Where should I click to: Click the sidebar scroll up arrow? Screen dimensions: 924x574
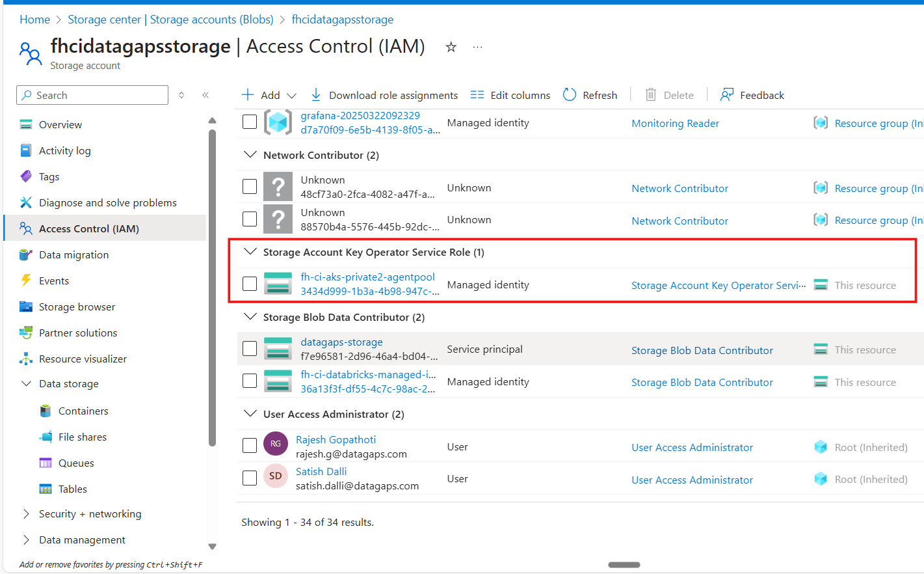(212, 120)
